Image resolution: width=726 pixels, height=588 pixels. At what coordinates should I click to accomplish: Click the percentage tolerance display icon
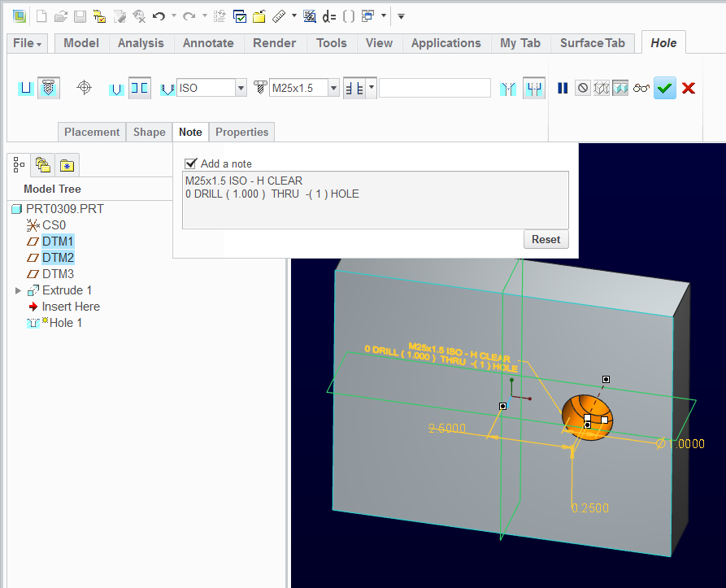309,16
